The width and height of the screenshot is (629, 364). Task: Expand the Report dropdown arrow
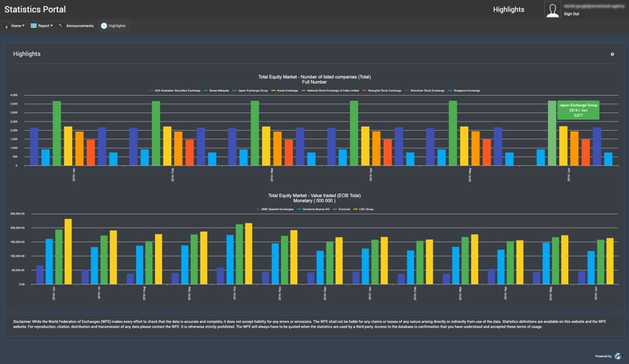(x=52, y=26)
